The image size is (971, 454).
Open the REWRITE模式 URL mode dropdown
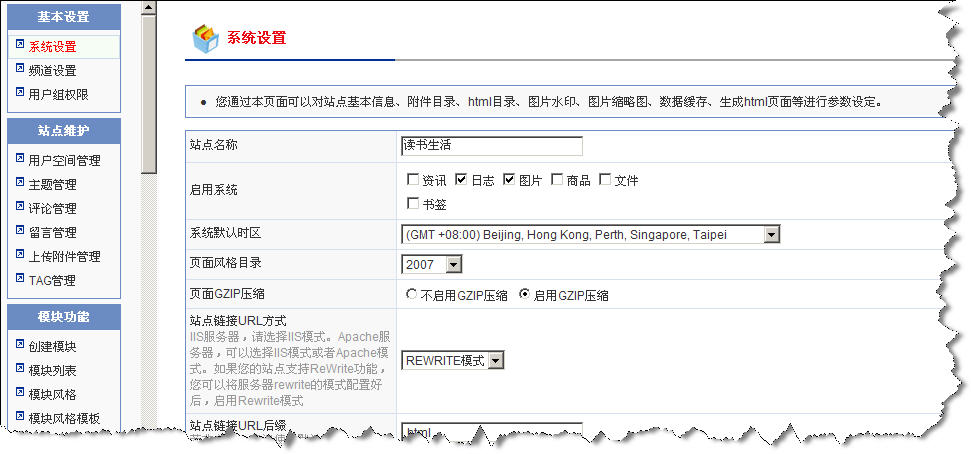(x=495, y=361)
